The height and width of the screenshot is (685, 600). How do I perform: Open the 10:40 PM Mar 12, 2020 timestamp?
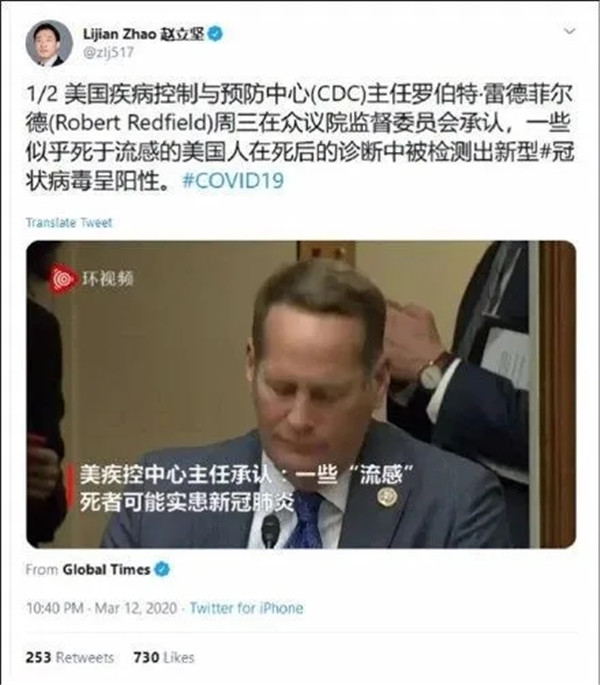click(101, 608)
